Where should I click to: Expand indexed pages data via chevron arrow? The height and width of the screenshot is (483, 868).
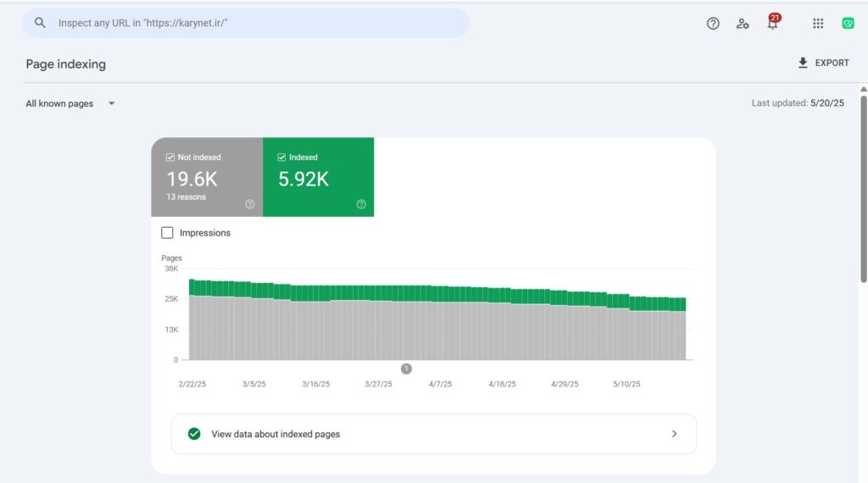(x=675, y=434)
